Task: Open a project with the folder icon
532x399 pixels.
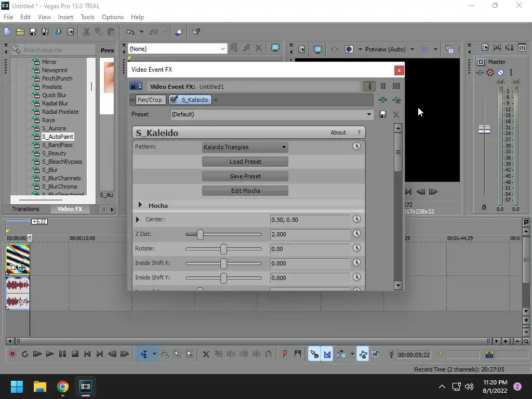Action: click(x=20, y=32)
